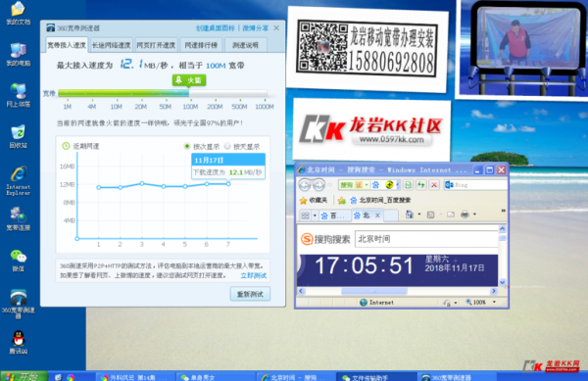
Task: Expand the Home button dropdown arrow
Action: click(418, 214)
